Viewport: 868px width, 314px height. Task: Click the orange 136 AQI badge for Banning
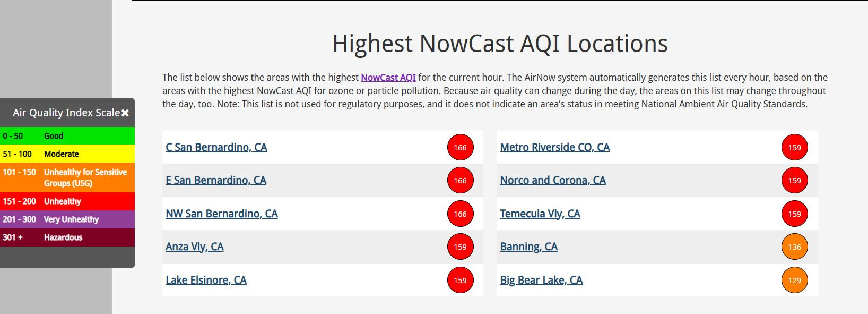tap(795, 247)
